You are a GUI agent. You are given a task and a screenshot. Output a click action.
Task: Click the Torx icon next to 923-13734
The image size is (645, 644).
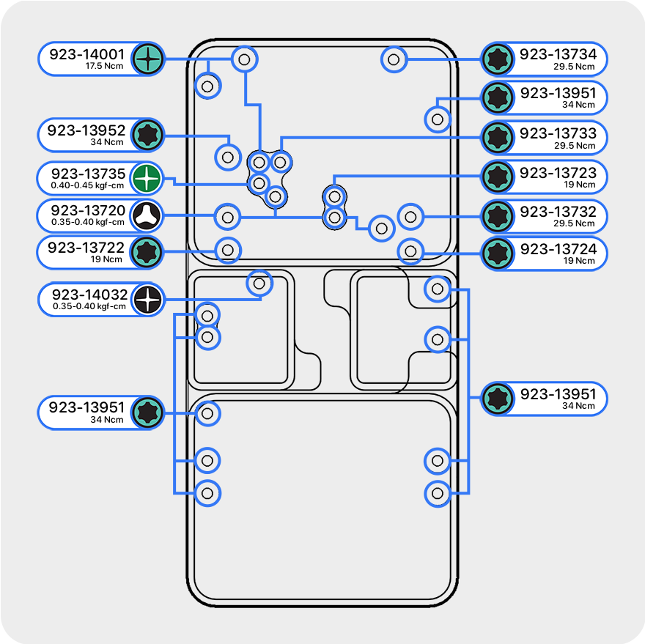pyautogui.click(x=498, y=59)
